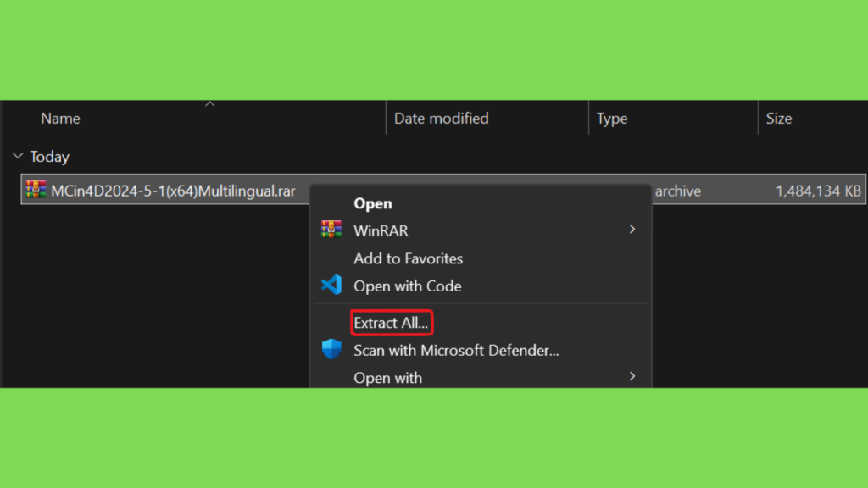Image resolution: width=868 pixels, height=488 pixels.
Task: Expand the Open with submenu arrow
Action: pos(632,377)
